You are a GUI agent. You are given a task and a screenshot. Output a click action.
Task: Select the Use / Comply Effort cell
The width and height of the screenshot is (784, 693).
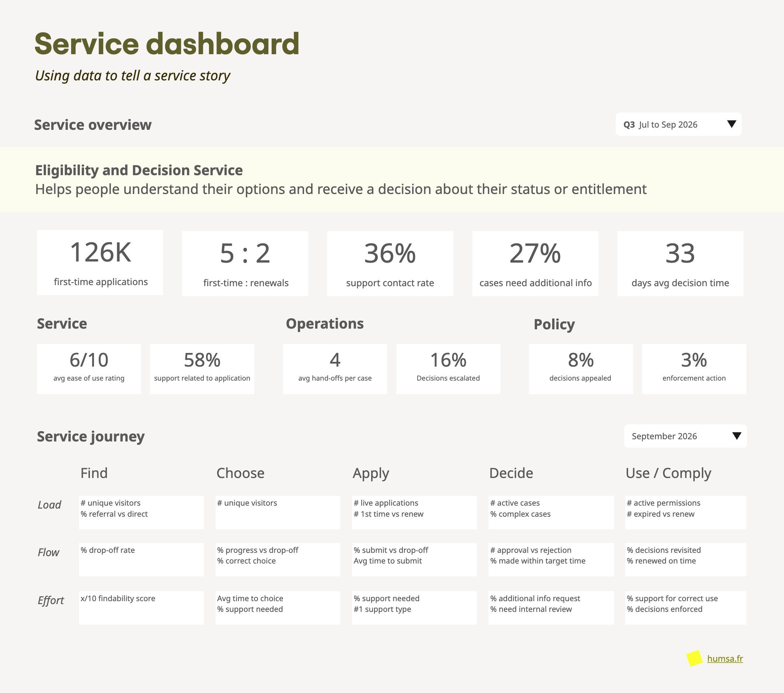click(686, 607)
